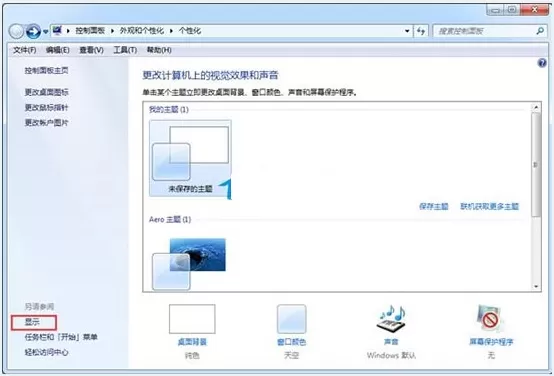
Task: Click the refresh button beside address bar
Action: click(420, 31)
